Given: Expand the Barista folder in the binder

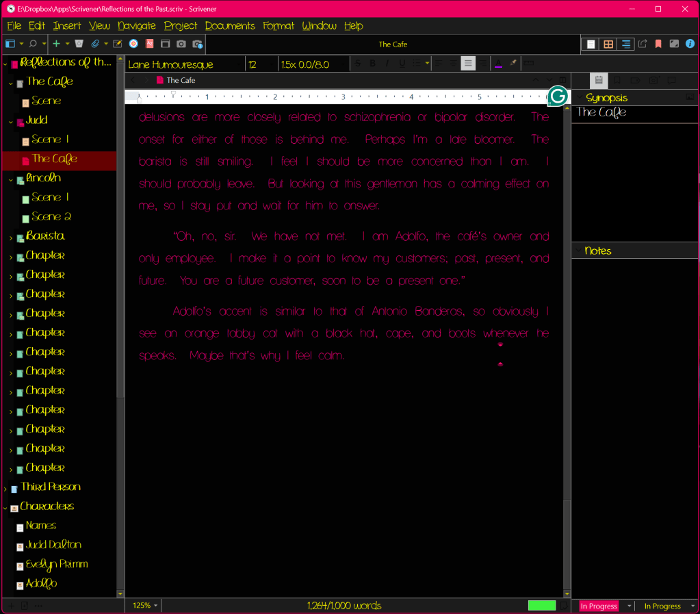Looking at the screenshot, I should [11, 238].
